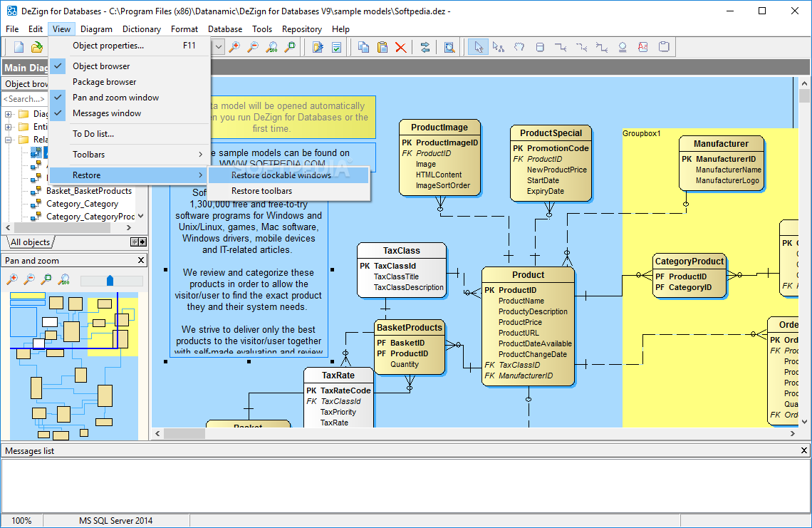This screenshot has width=812, height=528.
Task: Select Basket_BasketProducts in object tree
Action: 89,191
